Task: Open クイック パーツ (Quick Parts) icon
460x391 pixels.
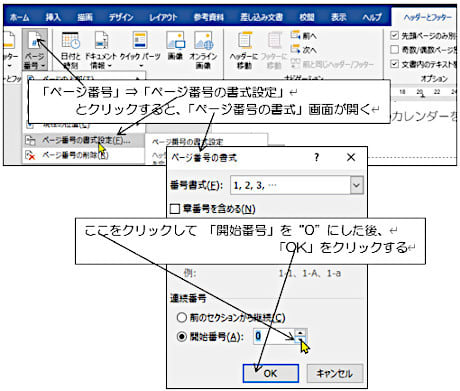Action: tap(140, 49)
